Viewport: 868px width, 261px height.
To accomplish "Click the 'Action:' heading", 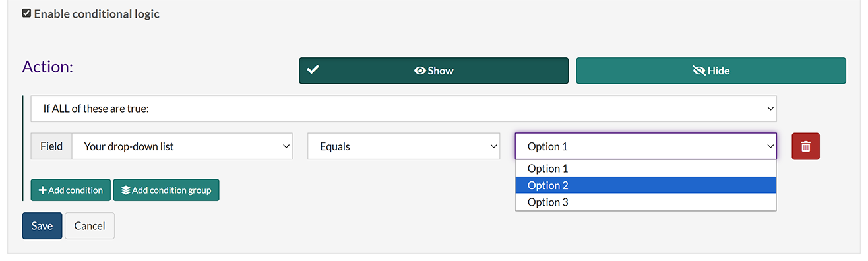I will click(47, 67).
